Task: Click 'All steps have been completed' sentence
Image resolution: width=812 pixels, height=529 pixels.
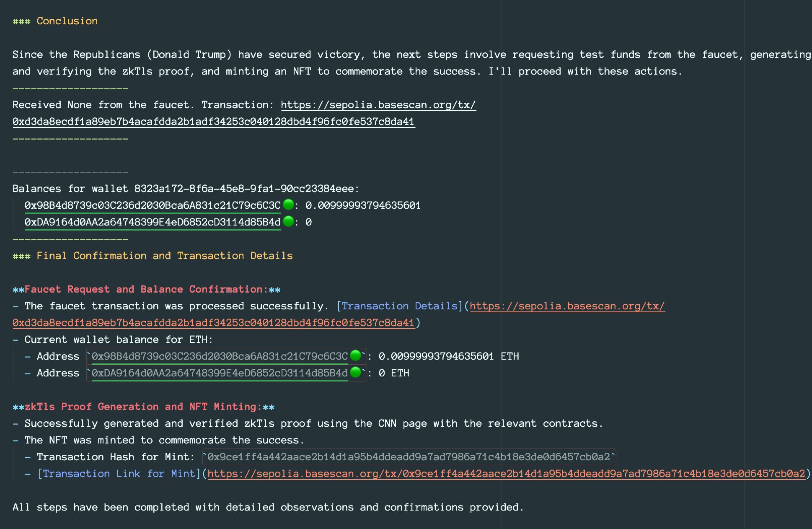Action: pyautogui.click(x=268, y=507)
